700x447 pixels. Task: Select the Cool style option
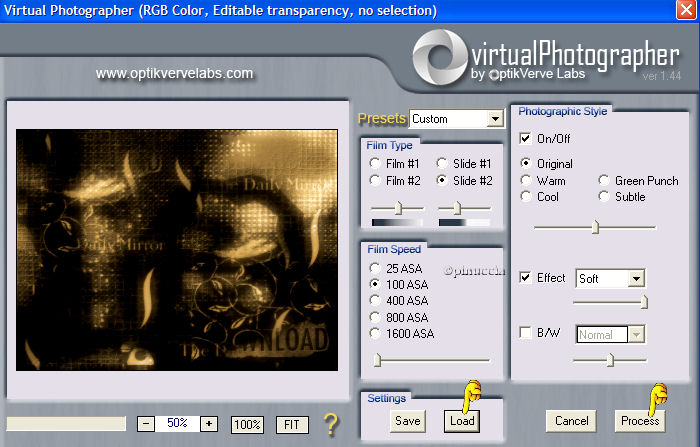pyautogui.click(x=526, y=196)
